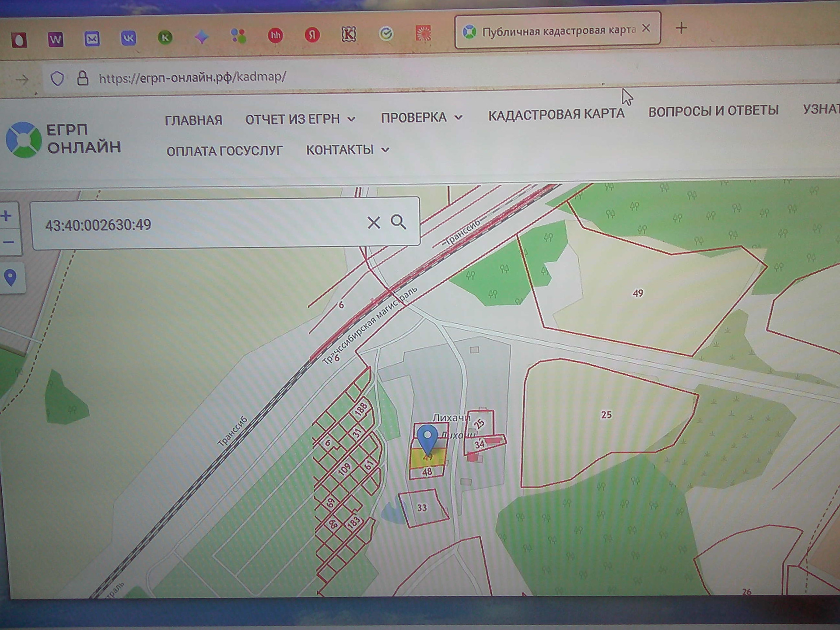The width and height of the screenshot is (840, 630).
Task: Open the ВОПРОСЫ И ОТВЕТЫ link
Action: coord(713,111)
